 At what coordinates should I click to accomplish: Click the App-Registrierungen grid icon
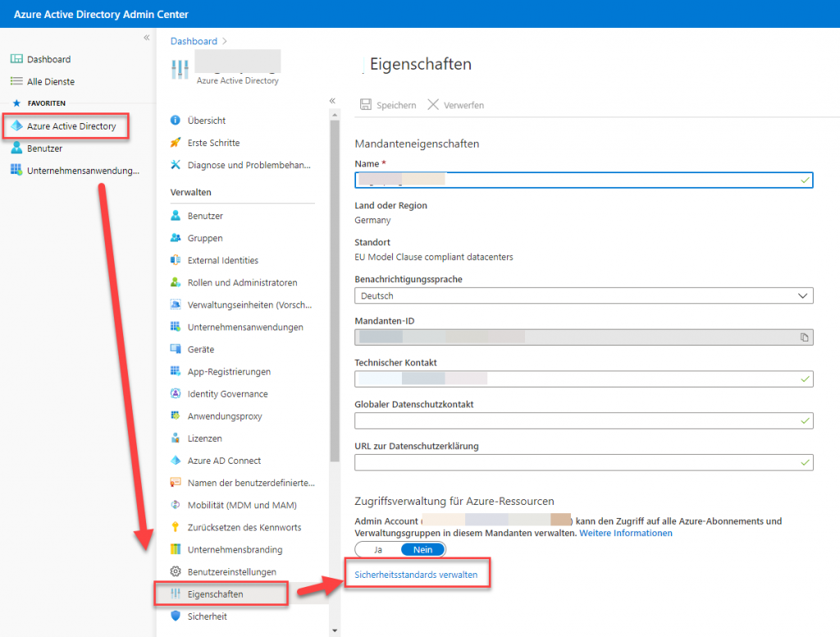(176, 371)
